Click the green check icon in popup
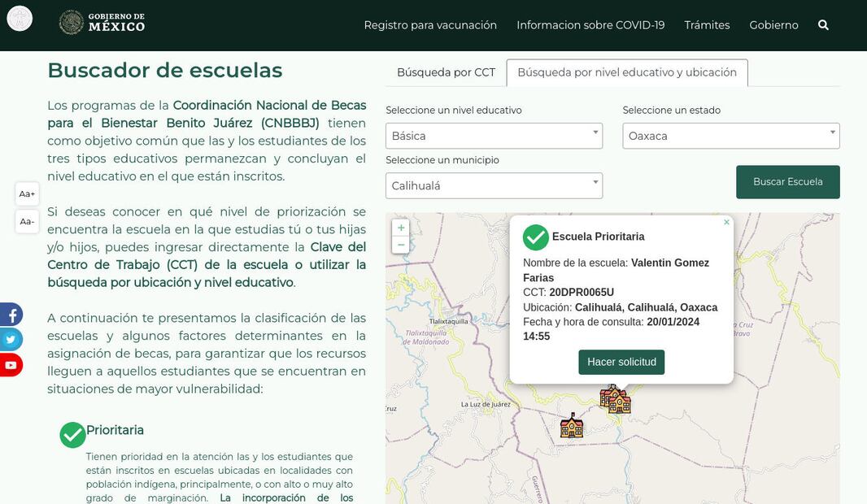This screenshot has height=504, width=867. [535, 237]
